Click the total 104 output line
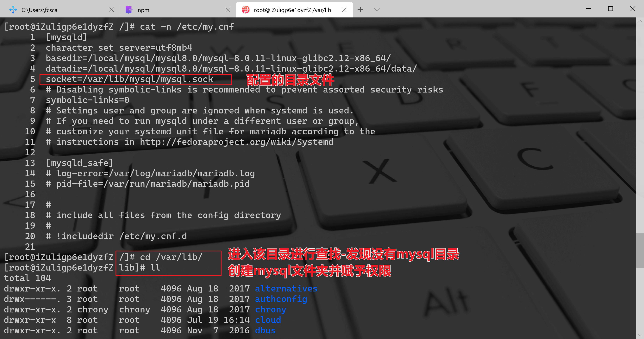 28,278
